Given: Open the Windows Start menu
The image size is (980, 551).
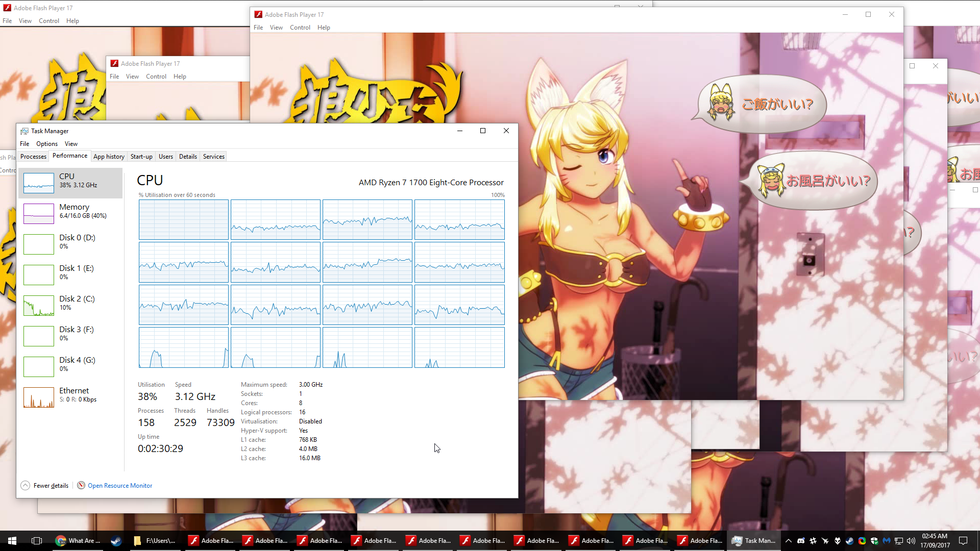Looking at the screenshot, I should point(12,541).
